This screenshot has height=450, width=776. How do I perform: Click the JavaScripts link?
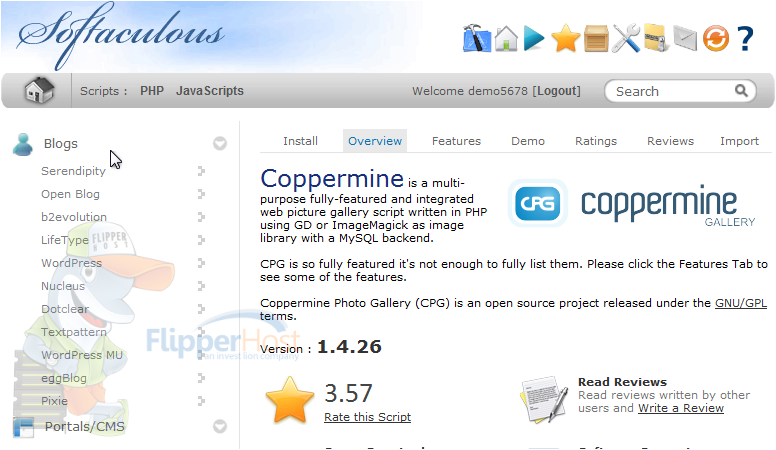pyautogui.click(x=210, y=91)
